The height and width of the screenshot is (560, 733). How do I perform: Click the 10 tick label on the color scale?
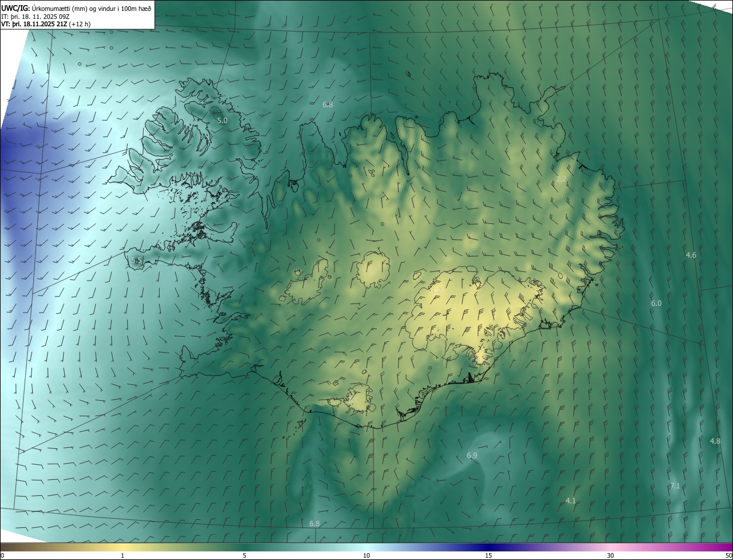[366, 556]
